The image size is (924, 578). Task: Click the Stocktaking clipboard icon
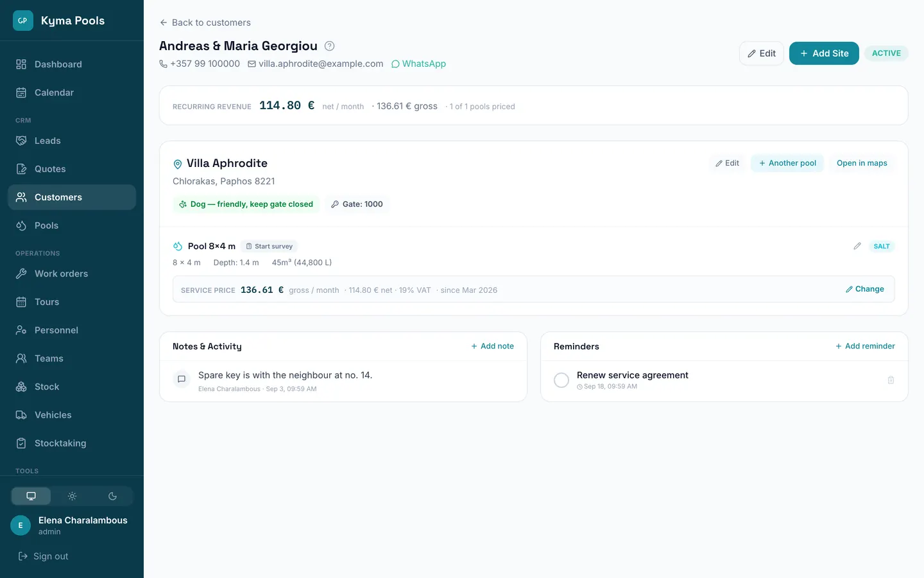coord(21,443)
